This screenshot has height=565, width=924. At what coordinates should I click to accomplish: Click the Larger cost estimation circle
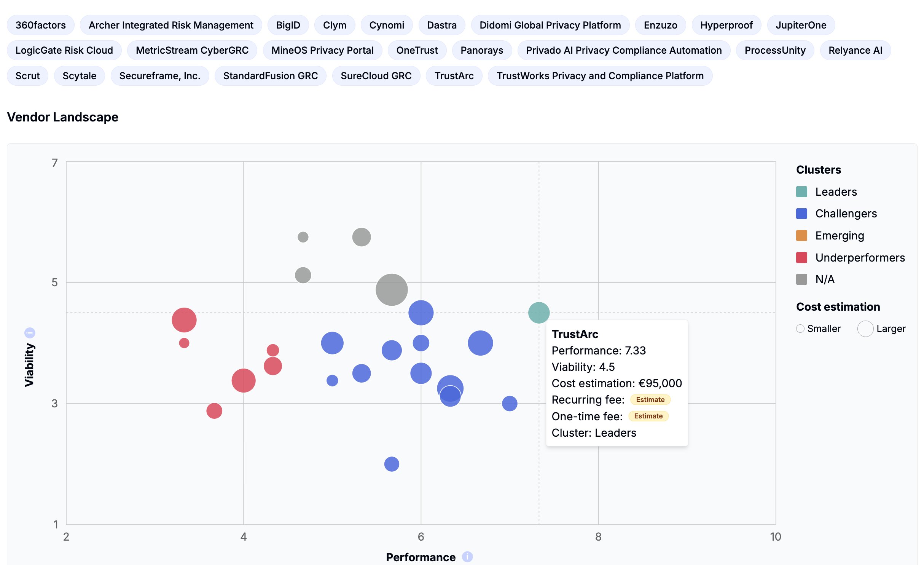[x=865, y=329]
